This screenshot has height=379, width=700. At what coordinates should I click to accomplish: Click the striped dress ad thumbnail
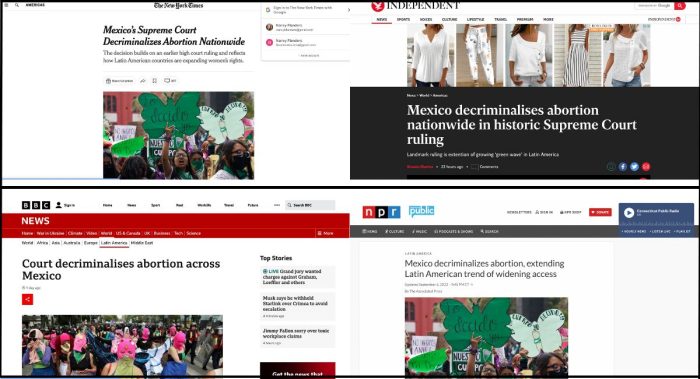578,55
